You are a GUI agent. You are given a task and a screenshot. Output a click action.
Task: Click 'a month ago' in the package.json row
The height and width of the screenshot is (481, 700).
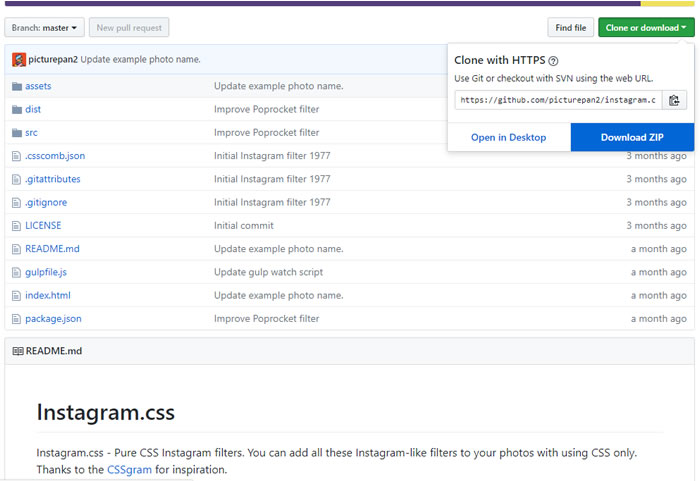pos(658,318)
